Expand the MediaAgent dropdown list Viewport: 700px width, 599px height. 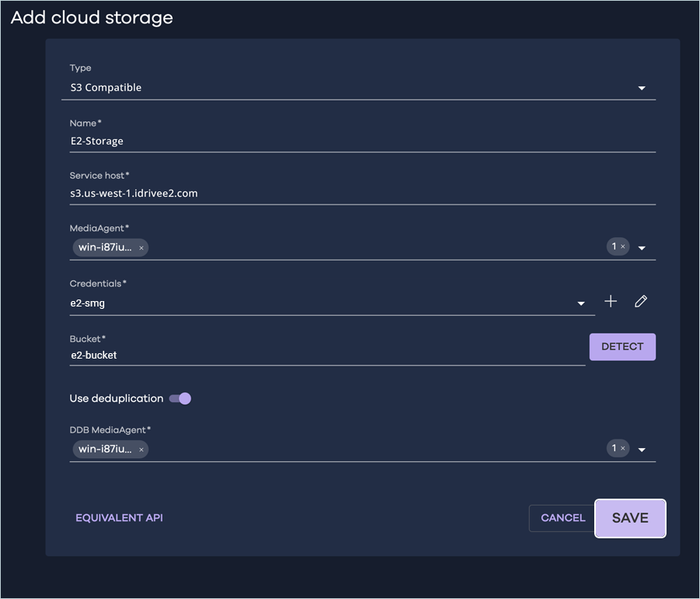(642, 248)
